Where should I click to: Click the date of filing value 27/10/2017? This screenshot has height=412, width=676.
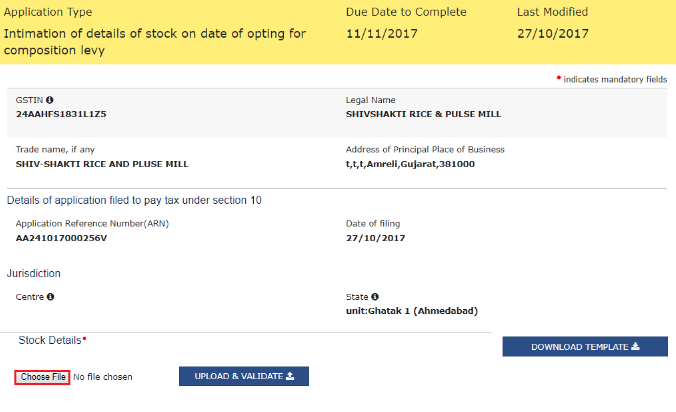pyautogui.click(x=374, y=239)
